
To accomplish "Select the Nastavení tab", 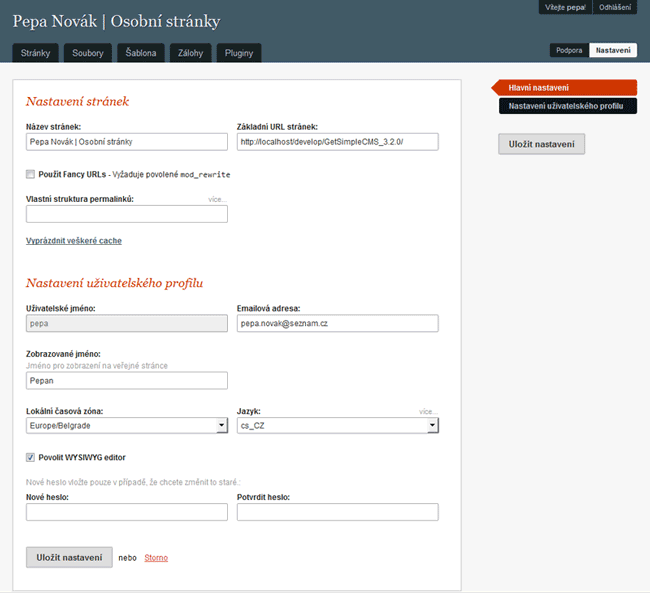I will pyautogui.click(x=613, y=50).
